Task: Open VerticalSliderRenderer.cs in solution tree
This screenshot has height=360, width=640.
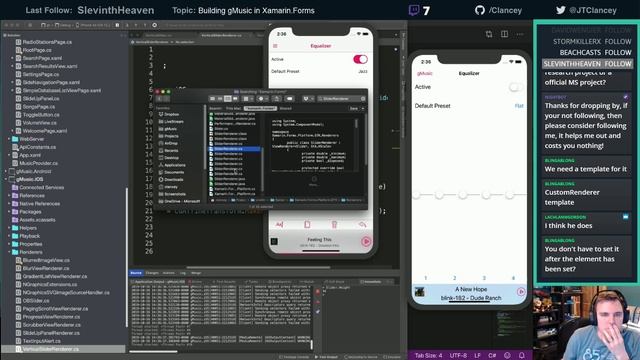Action: [x=51, y=349]
